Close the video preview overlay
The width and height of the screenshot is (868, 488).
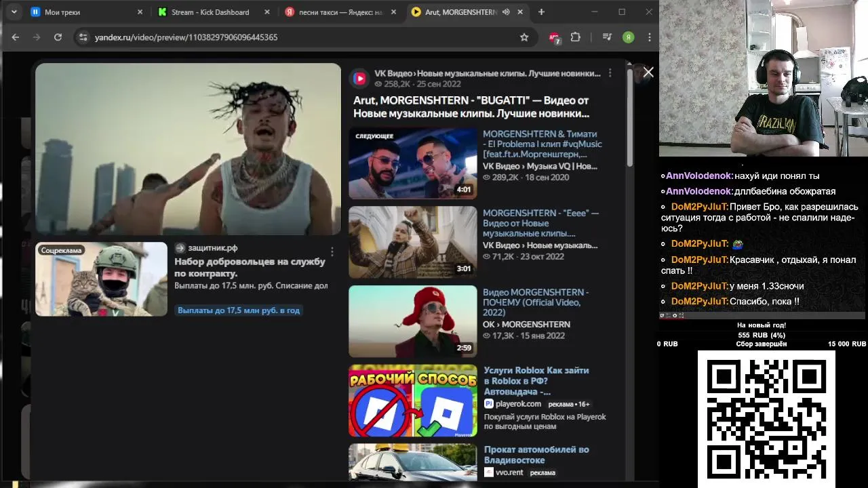[x=648, y=73]
